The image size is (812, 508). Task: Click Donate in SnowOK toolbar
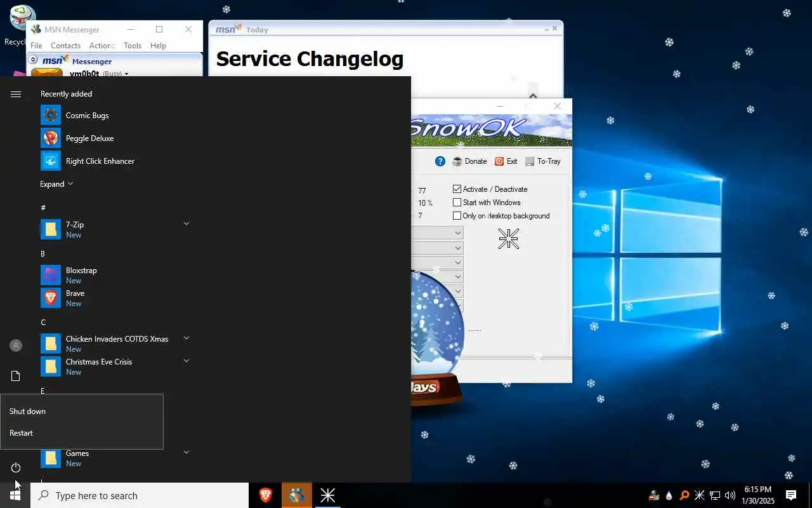[x=469, y=161]
